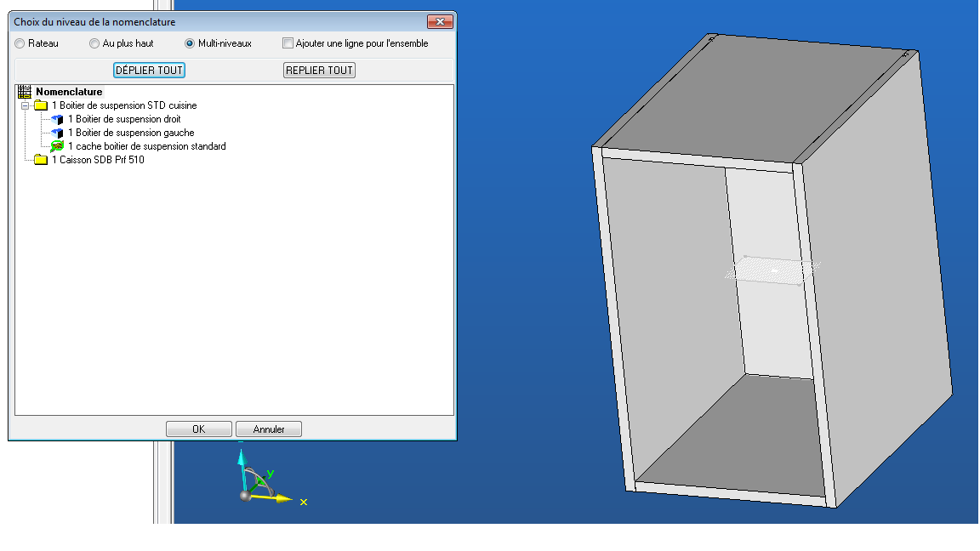The height and width of the screenshot is (551, 980).
Task: Select the Au plus haut option
Action: point(94,43)
